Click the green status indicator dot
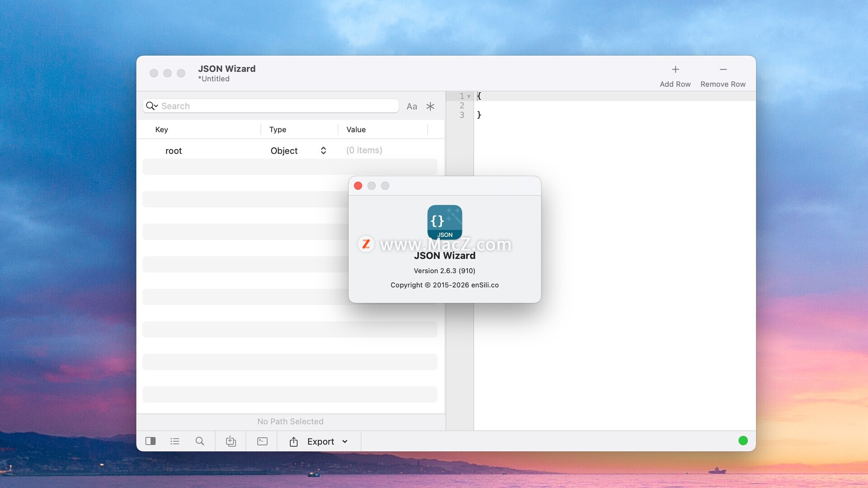The image size is (868, 488). (743, 441)
